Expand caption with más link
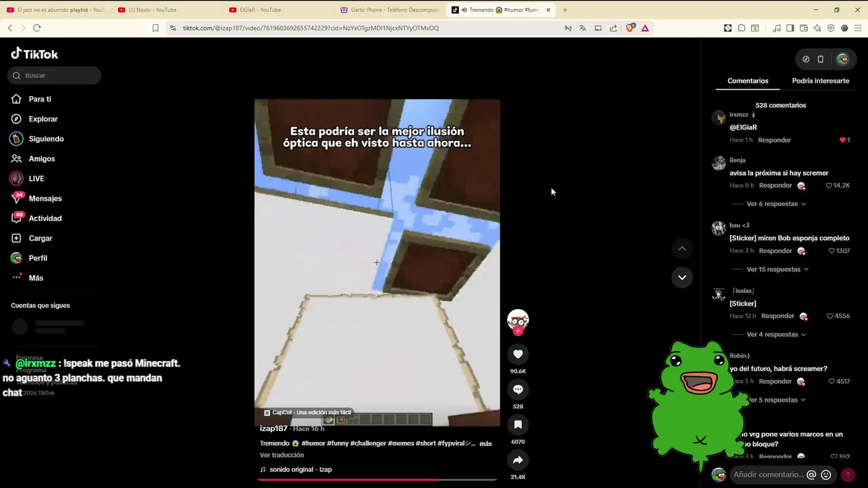Screen dimensions: 868x488 click(x=486, y=443)
